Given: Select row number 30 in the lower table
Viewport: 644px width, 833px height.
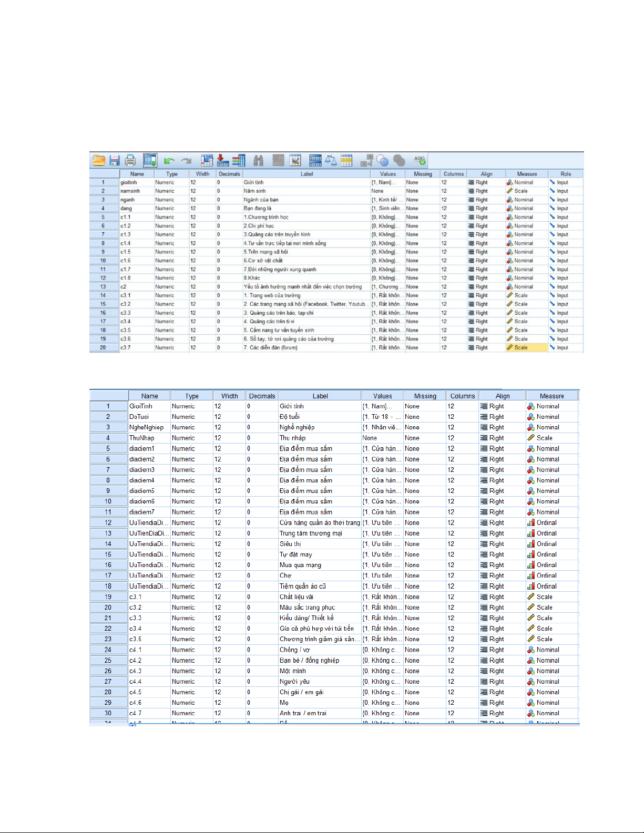Looking at the screenshot, I should click(x=108, y=713).
